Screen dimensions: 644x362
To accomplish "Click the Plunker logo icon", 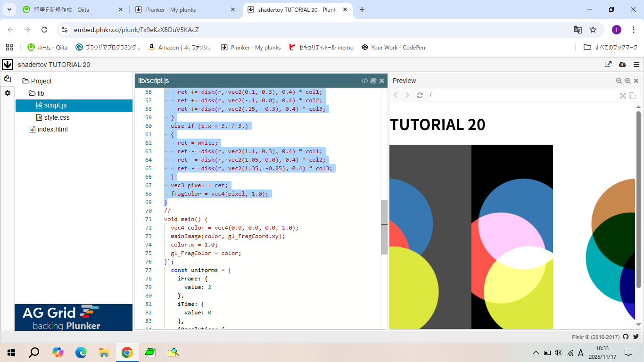I will tap(8, 65).
